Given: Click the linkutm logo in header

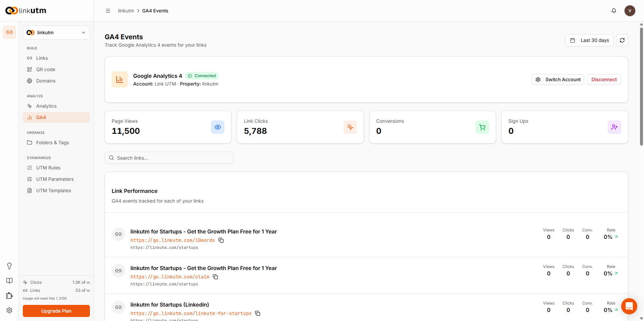Looking at the screenshot, I should tap(26, 11).
